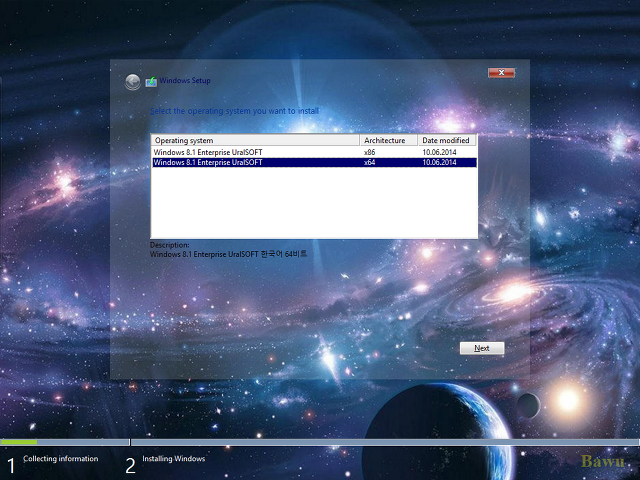The image size is (640, 480).
Task: Click the Installing Windows step label
Action: coord(174,459)
